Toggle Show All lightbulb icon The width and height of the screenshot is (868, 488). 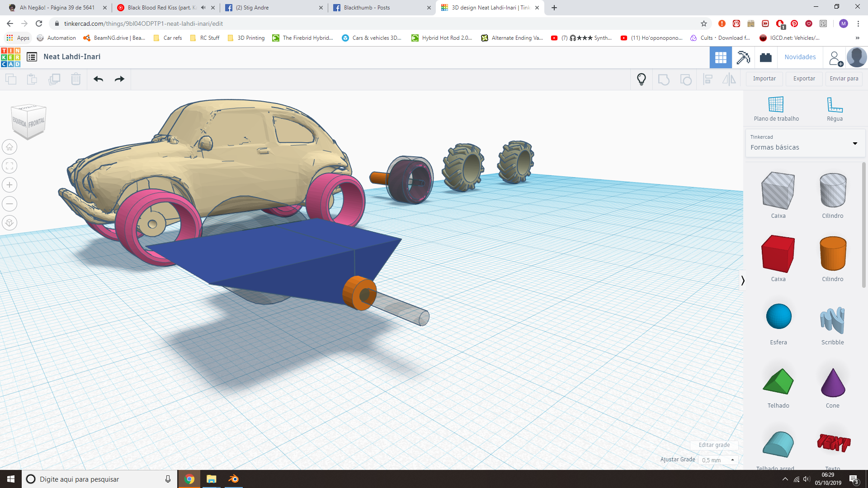coord(641,80)
